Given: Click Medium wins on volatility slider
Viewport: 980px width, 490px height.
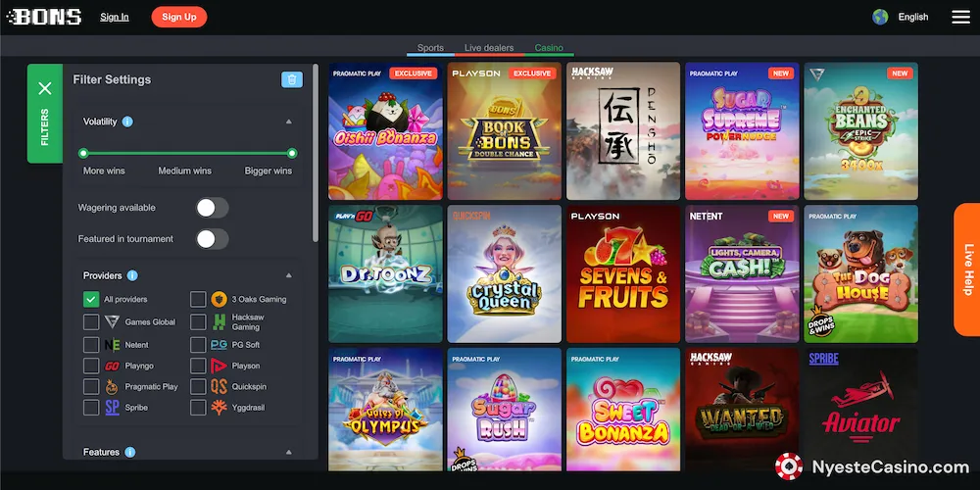Looking at the screenshot, I should [185, 171].
